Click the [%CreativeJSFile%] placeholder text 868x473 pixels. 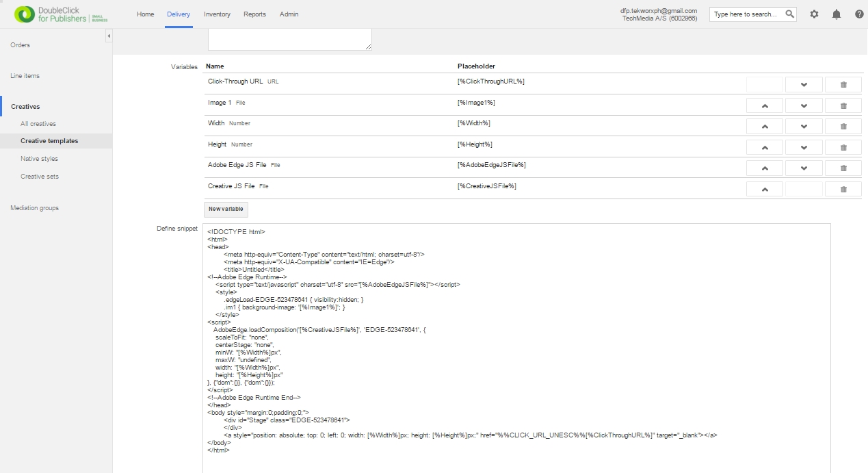(487, 186)
